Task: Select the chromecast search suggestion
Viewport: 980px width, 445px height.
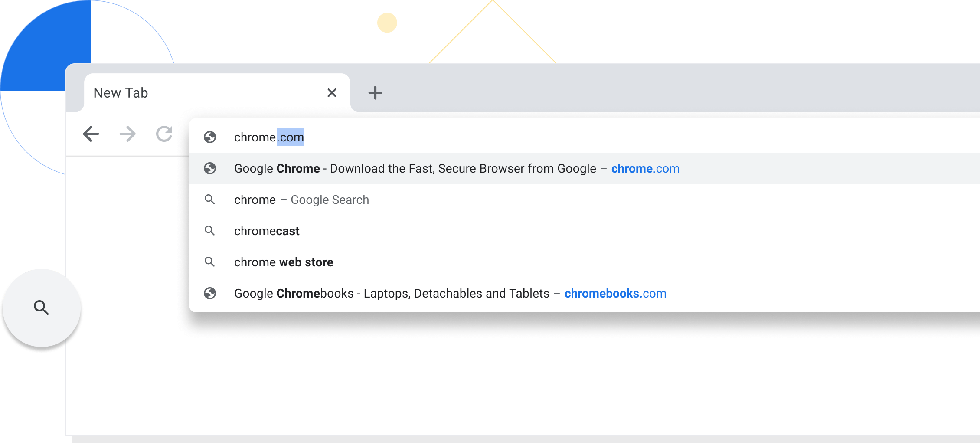Action: pos(267,231)
